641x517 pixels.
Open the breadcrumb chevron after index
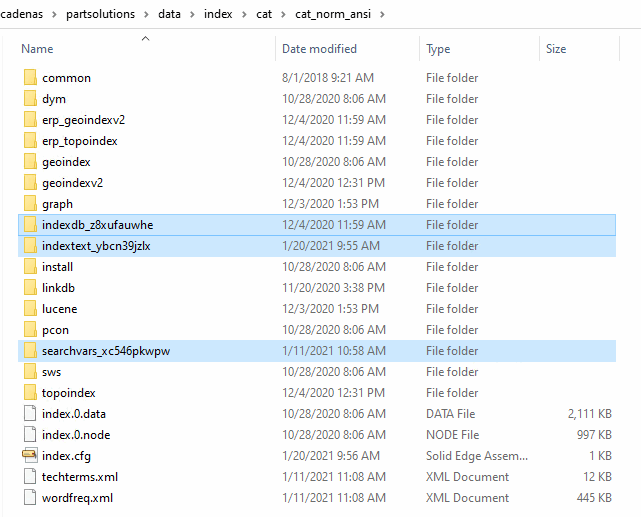coord(243,15)
